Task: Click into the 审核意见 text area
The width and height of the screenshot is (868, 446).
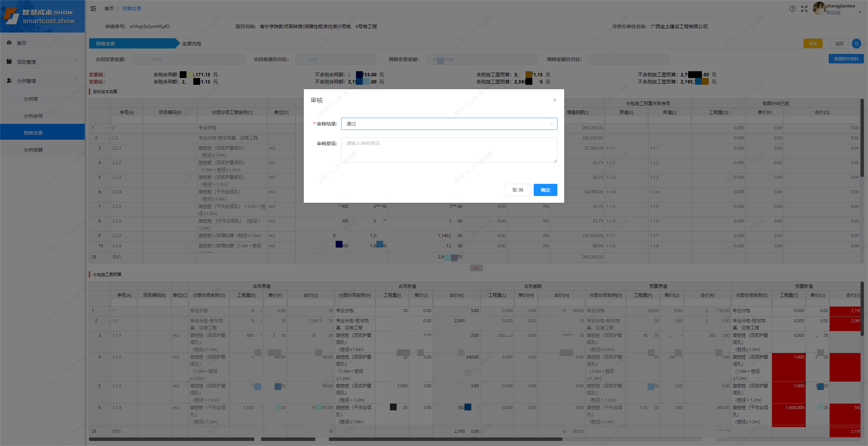Action: click(449, 150)
